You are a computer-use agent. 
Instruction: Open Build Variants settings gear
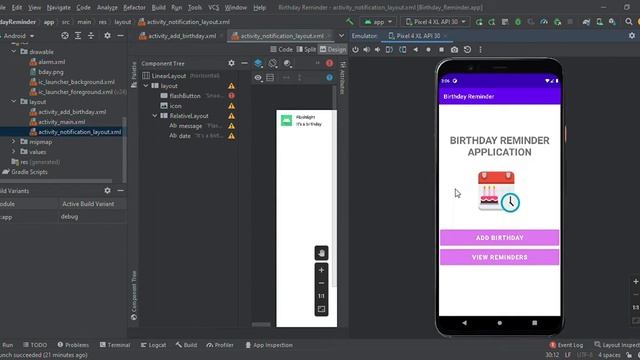[107, 190]
